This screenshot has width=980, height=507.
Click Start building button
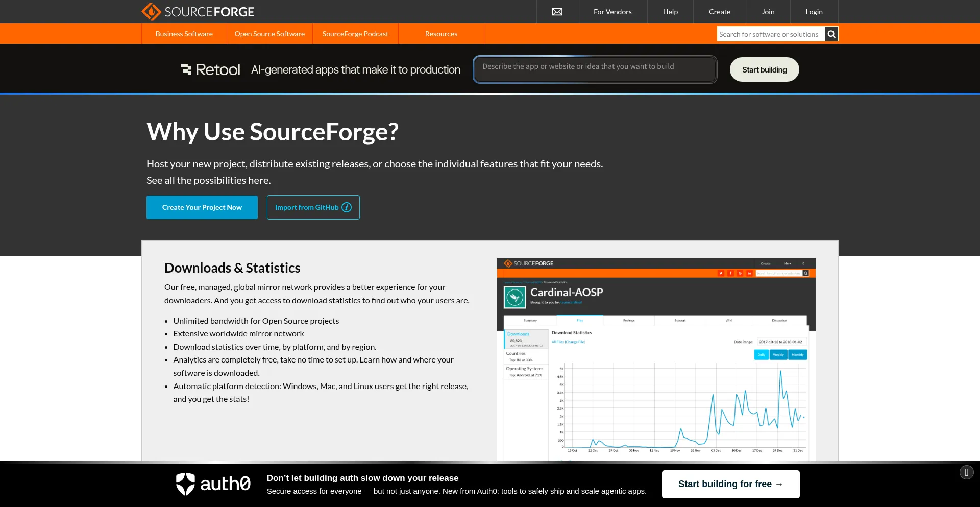tap(764, 69)
